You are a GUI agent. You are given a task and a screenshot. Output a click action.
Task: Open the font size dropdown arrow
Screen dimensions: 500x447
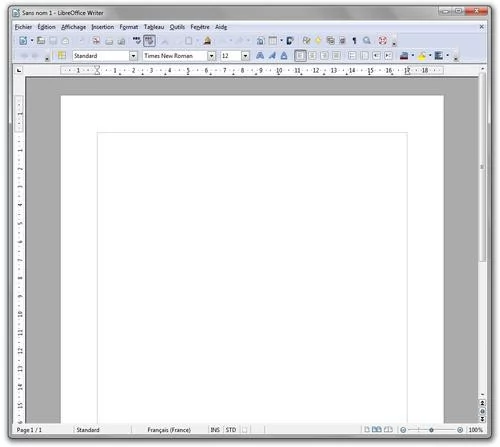click(245, 56)
